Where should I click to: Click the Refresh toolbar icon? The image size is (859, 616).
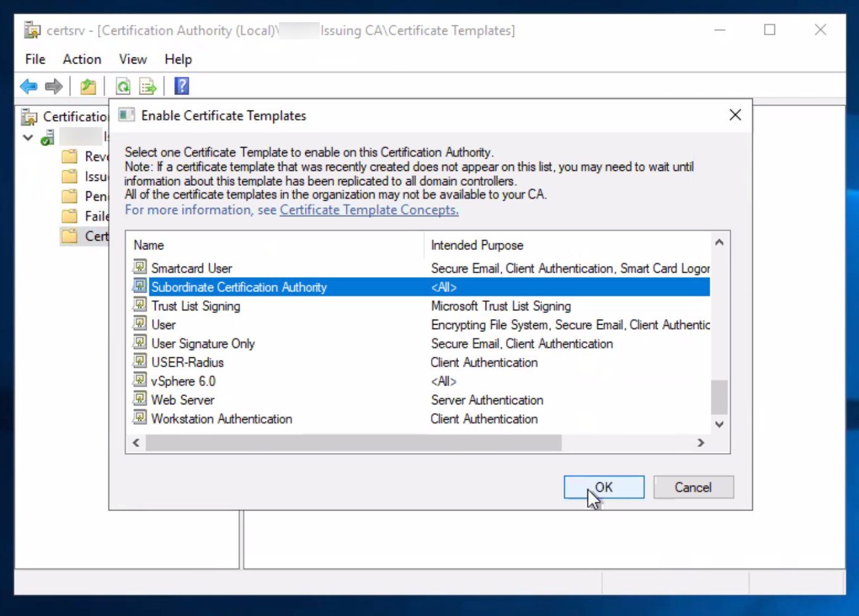click(x=123, y=86)
